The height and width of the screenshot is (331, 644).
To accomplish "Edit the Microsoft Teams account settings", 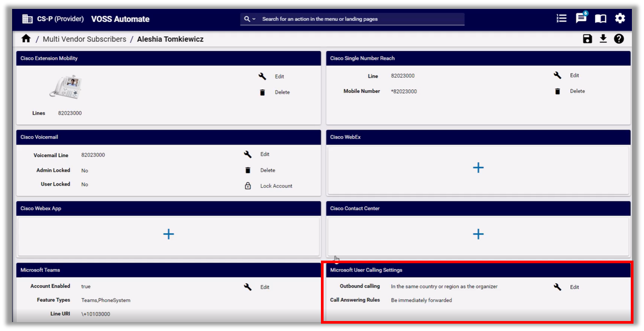I will [247, 287].
